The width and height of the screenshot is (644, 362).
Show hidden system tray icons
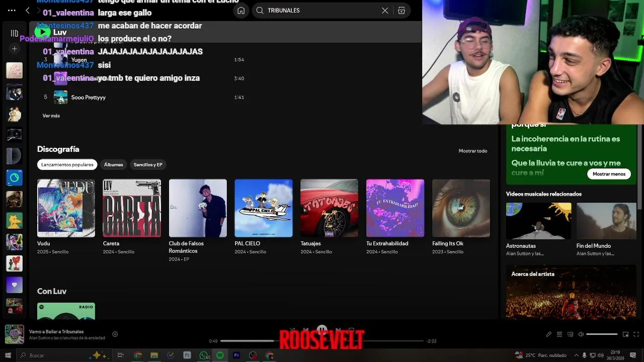(x=577, y=355)
